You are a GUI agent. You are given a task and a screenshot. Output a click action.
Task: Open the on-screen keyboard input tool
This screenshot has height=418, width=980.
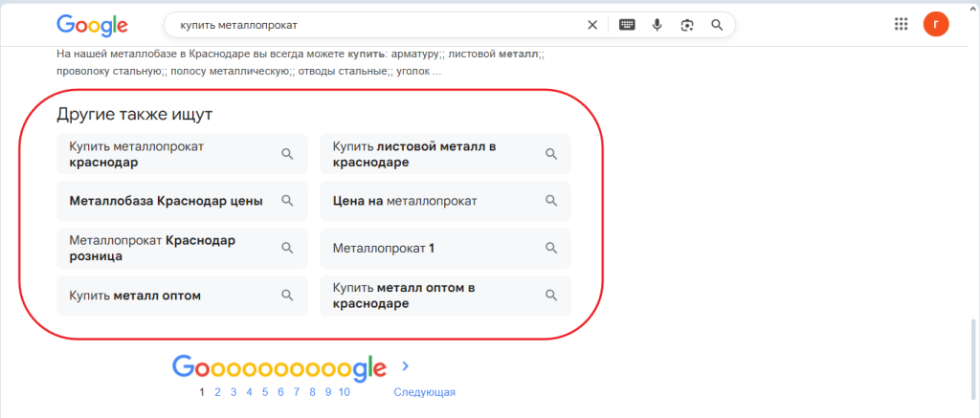point(627,25)
